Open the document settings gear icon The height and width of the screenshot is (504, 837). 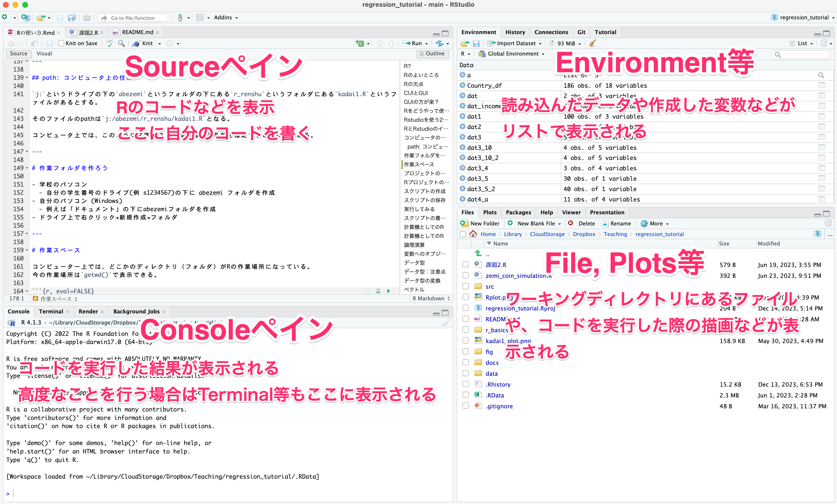pos(170,43)
